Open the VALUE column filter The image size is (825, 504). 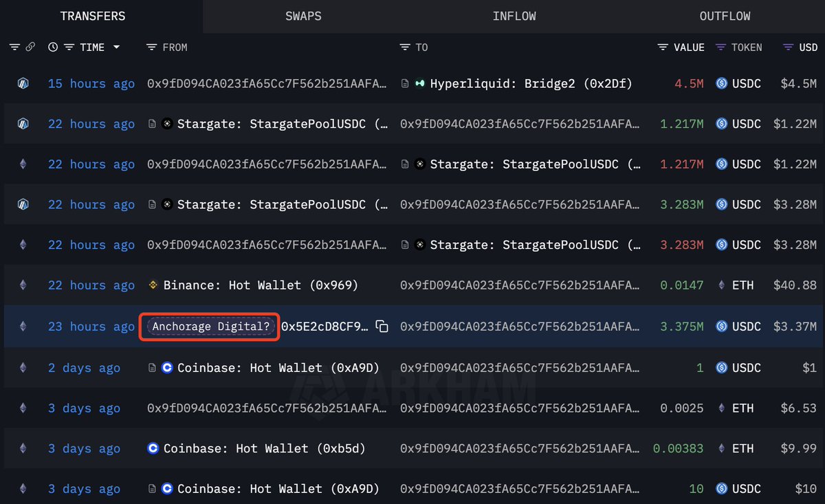663,47
